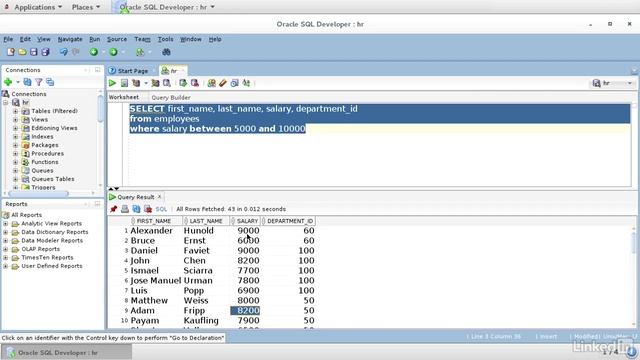Viewport: 640px width, 360px height.
Task: Expand the Views tree node
Action: [x=16, y=120]
